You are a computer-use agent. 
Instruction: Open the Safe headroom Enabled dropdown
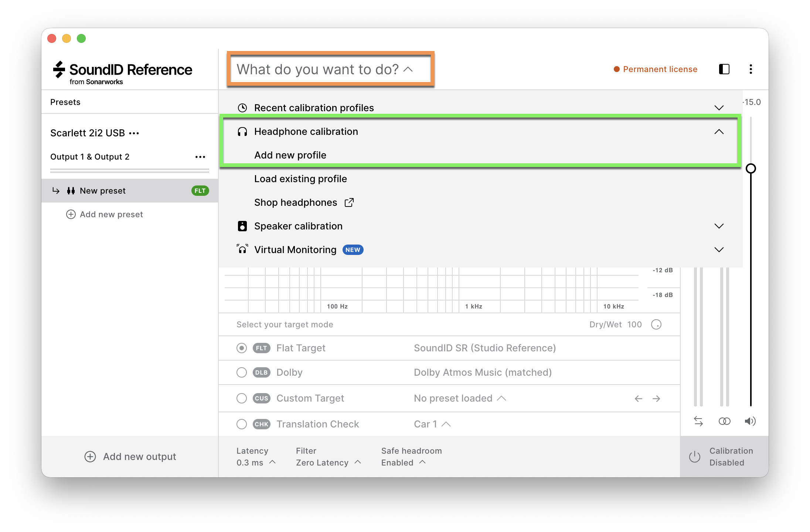click(404, 463)
